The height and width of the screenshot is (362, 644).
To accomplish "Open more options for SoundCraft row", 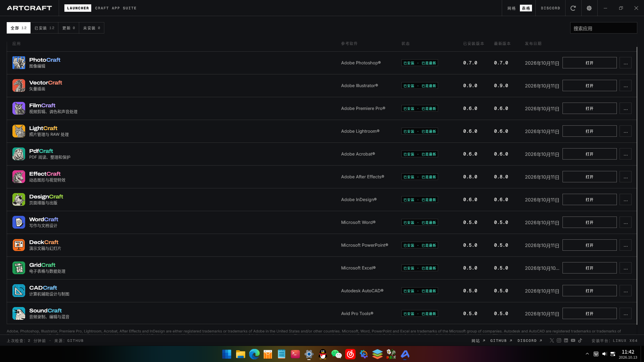I will [626, 313].
